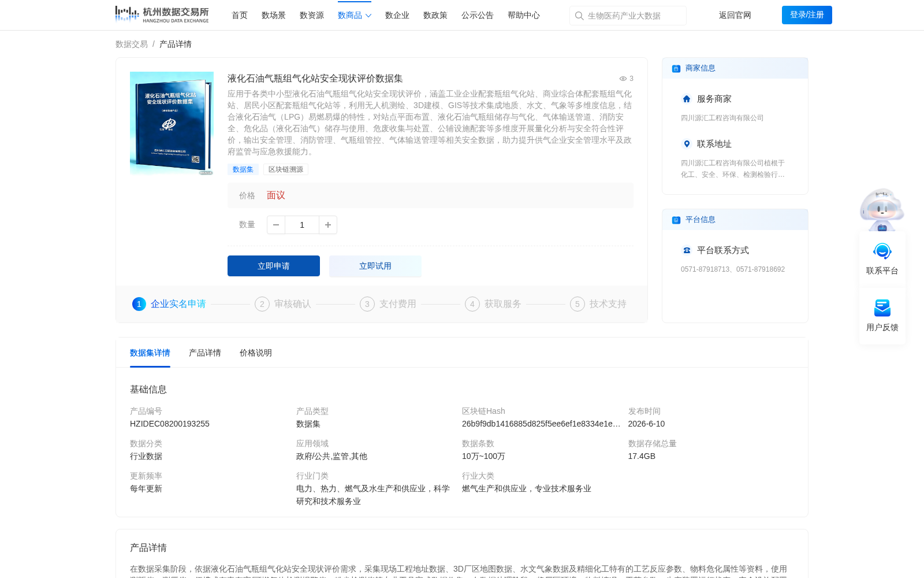Click the 数据集 tag
This screenshot has width=924, height=578.
[243, 169]
